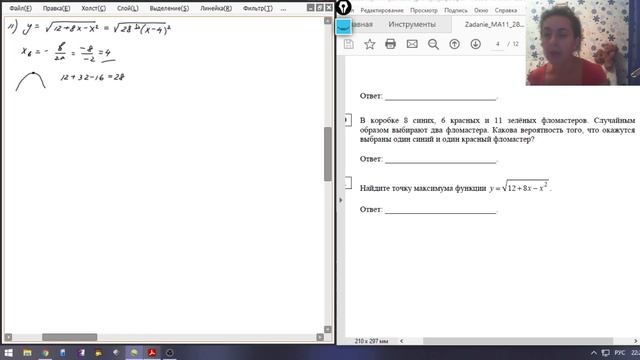Click scroll-up arrow in drawing window
Image resolution: width=640 pixels, height=360 pixels.
click(328, 20)
